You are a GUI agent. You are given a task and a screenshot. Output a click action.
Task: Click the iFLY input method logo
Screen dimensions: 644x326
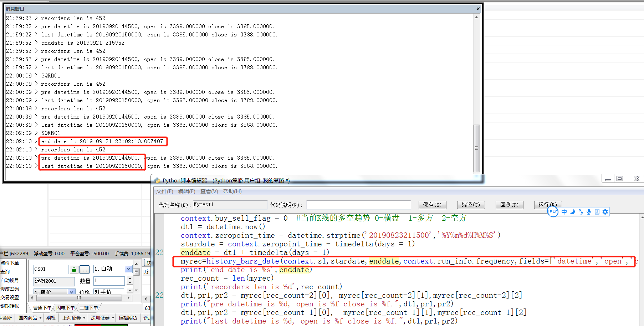coord(552,211)
